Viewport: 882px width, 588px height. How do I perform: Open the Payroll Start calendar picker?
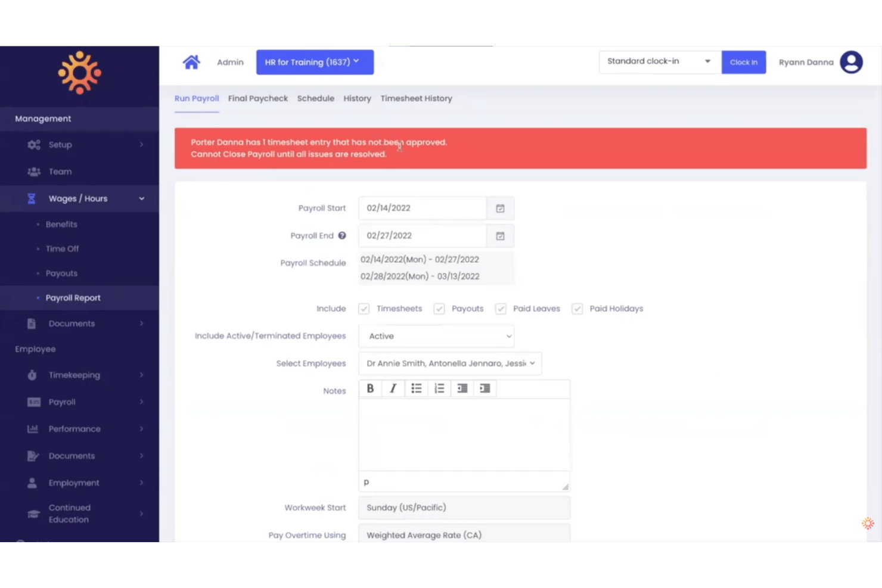coord(500,209)
